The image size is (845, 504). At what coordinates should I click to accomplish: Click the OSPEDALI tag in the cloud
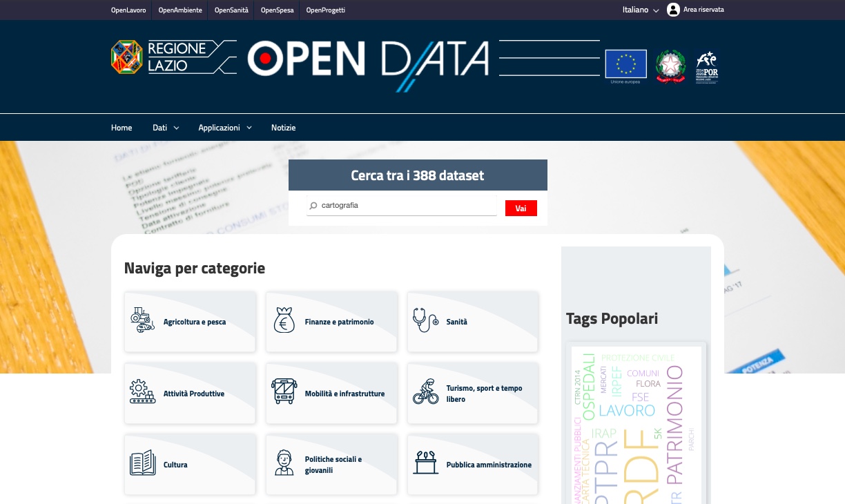589,387
